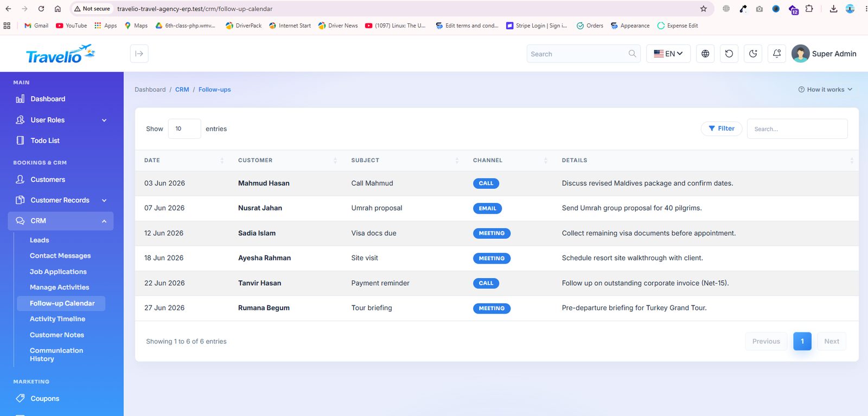Image resolution: width=868 pixels, height=416 pixels.
Task: Open the Expense Edit bookmark
Action: click(x=678, y=25)
